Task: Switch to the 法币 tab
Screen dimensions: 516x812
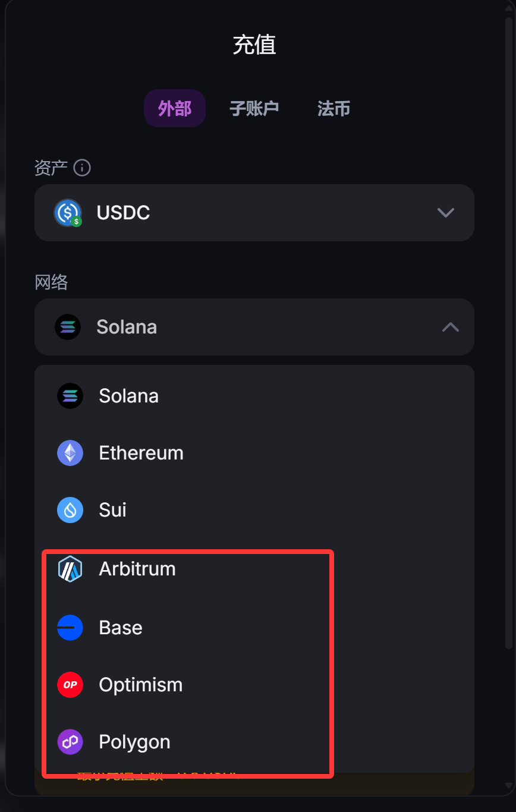Action: coord(333,109)
